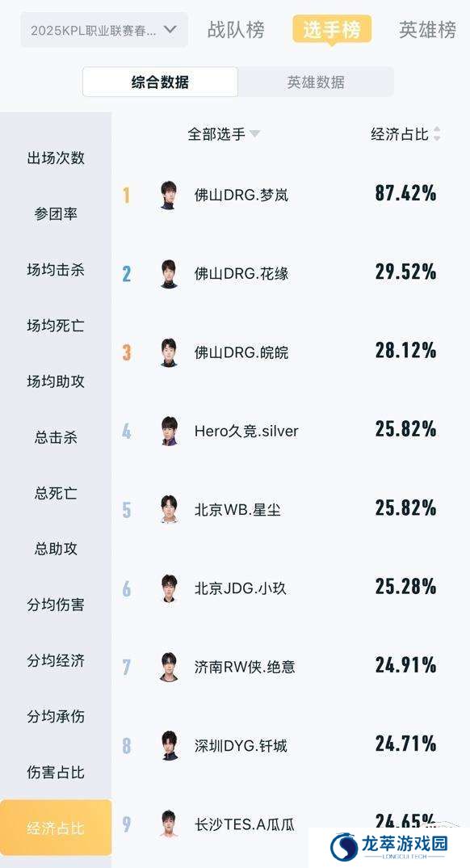Select the 综合数据 segment

161,82
